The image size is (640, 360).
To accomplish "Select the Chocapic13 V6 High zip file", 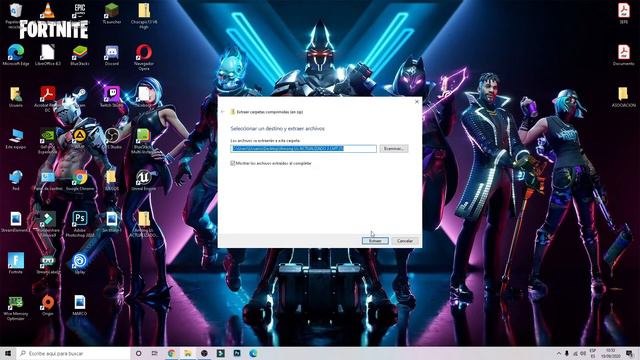I will click(x=144, y=16).
